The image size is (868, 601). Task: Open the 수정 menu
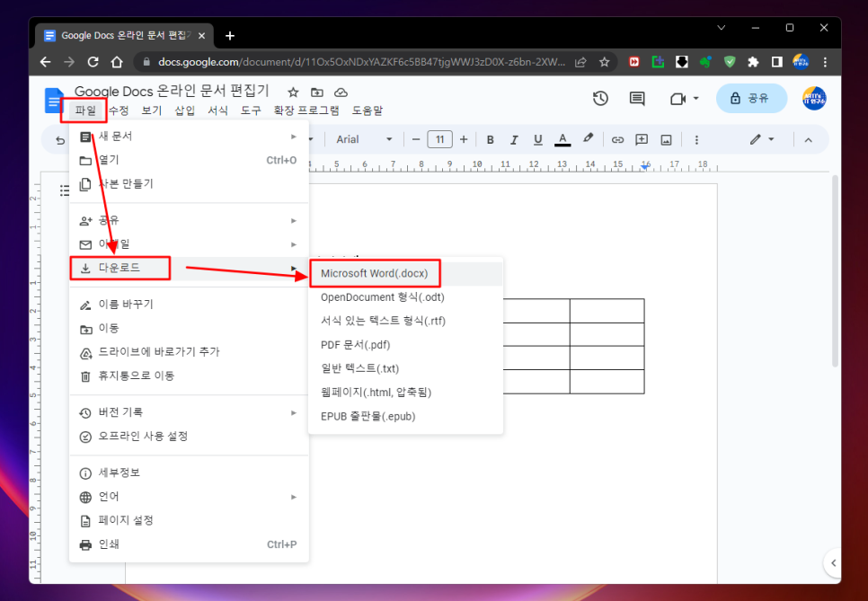pyautogui.click(x=119, y=110)
